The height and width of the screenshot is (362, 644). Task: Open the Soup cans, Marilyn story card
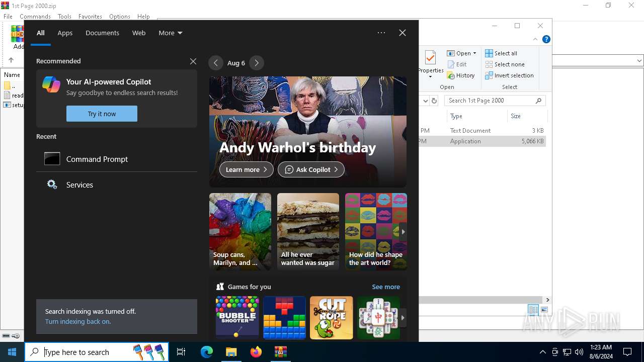pos(240,231)
